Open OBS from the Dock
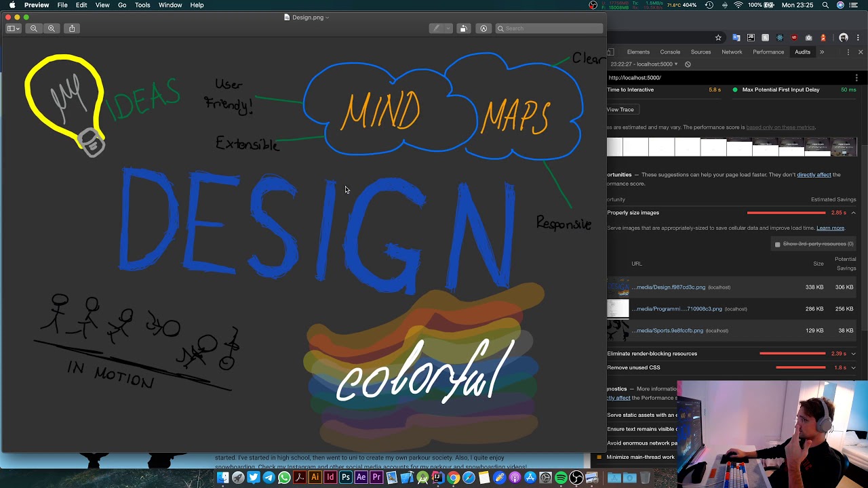This screenshot has height=488, width=868. 576,478
